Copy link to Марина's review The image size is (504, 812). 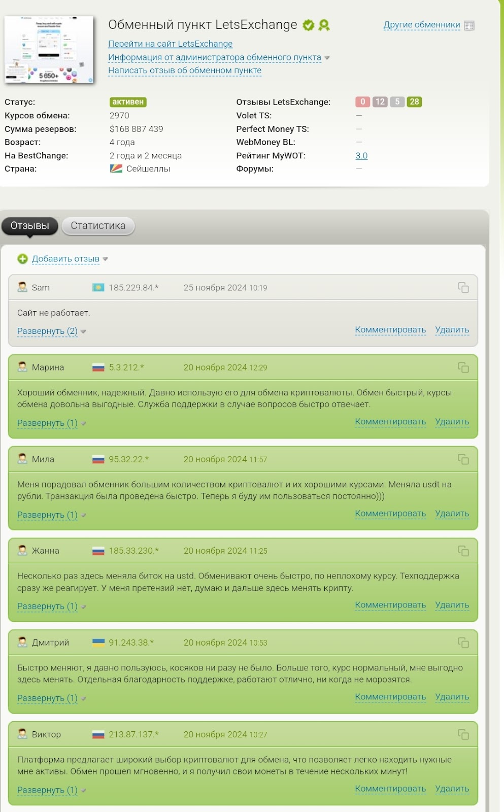point(463,367)
